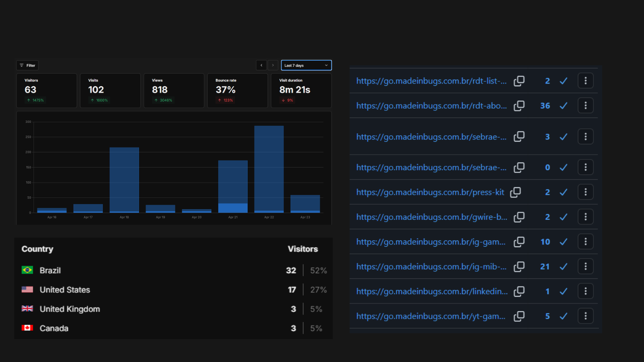Toggle checkmark on linkedin row

point(563,291)
